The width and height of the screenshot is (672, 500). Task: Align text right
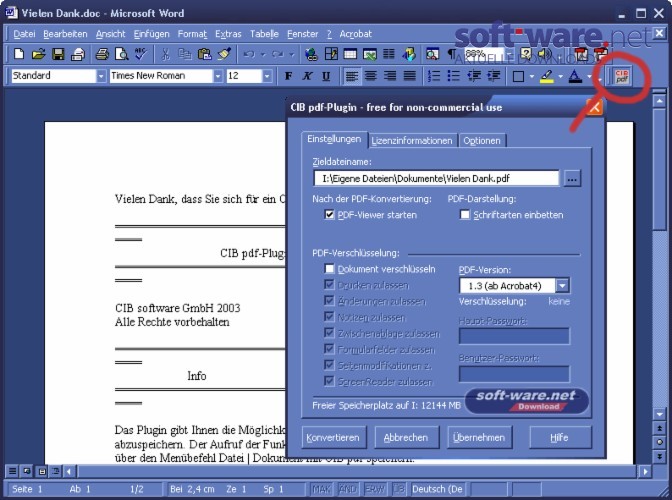(390, 76)
